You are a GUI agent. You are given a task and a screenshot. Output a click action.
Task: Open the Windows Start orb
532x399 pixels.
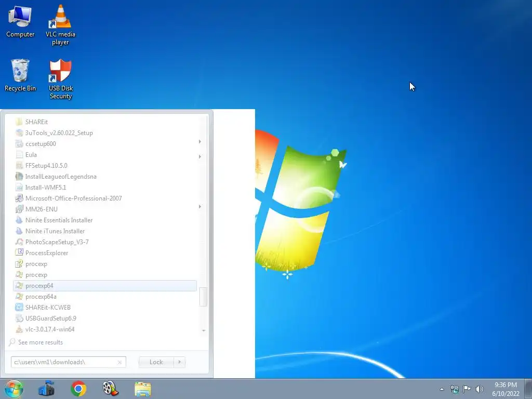coord(14,389)
